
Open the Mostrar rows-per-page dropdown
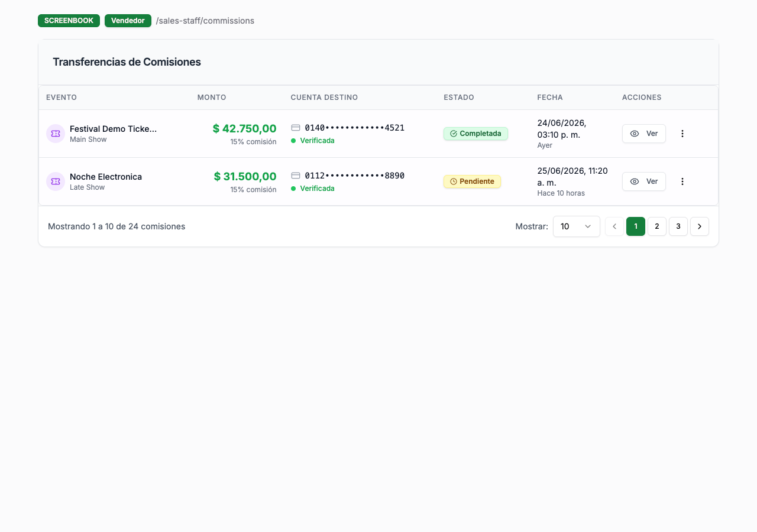[x=577, y=226]
